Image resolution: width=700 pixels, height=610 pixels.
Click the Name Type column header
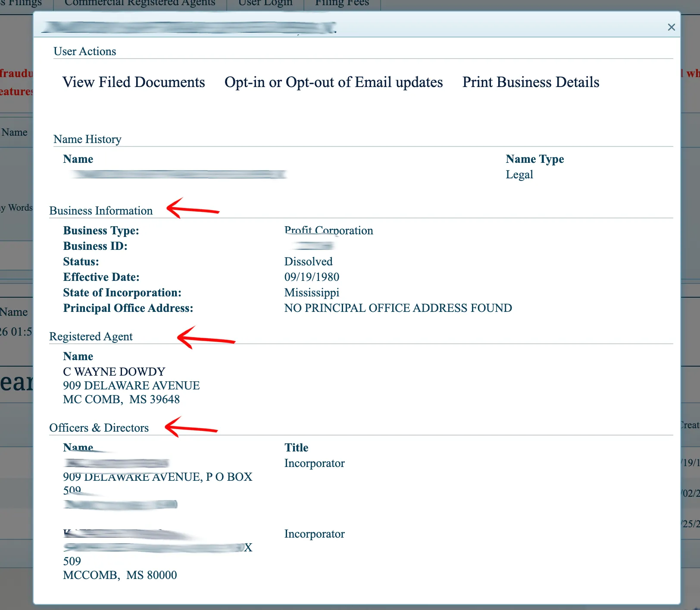534,159
